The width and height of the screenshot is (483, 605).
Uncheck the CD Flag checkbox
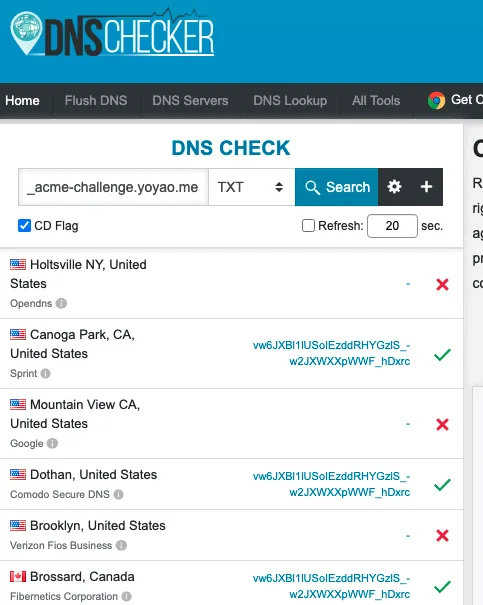click(24, 225)
